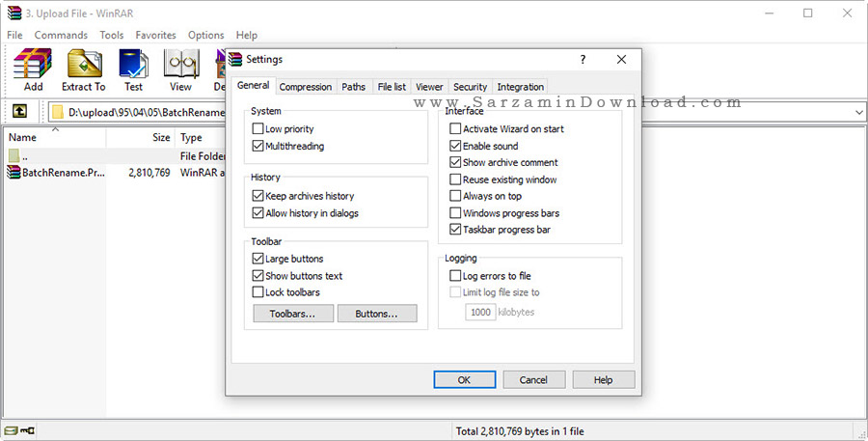This screenshot has height=441, width=868.
Task: Switch to the Compression tab
Action: pos(306,87)
